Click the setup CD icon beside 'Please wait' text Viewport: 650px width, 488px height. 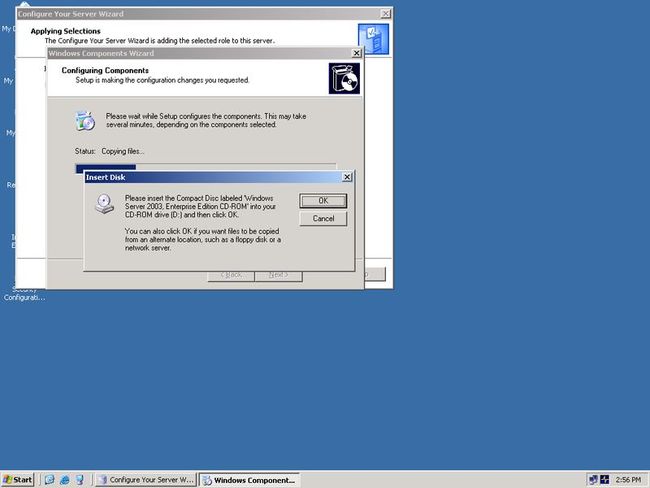pos(85,121)
